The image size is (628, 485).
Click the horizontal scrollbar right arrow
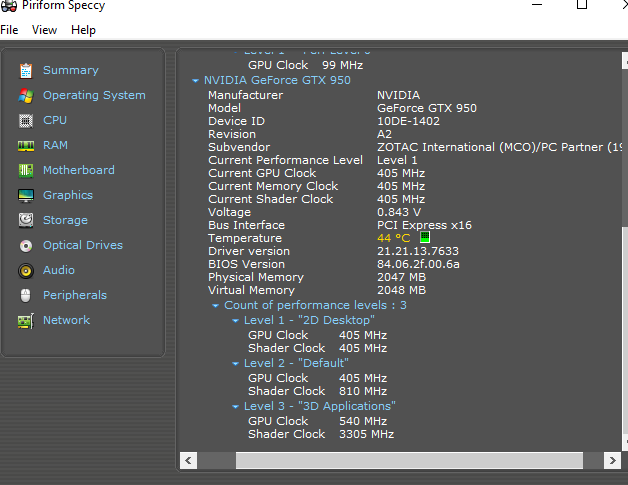coord(612,461)
